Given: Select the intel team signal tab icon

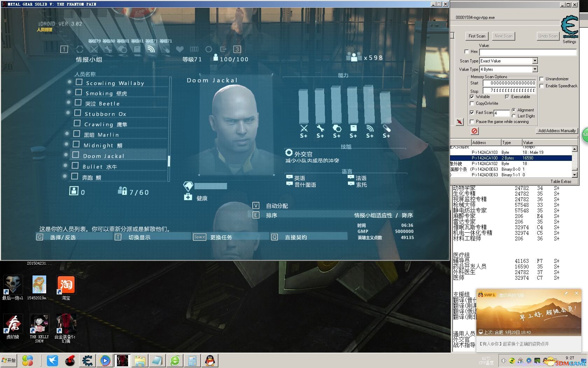Looking at the screenshot, I should pos(151,49).
